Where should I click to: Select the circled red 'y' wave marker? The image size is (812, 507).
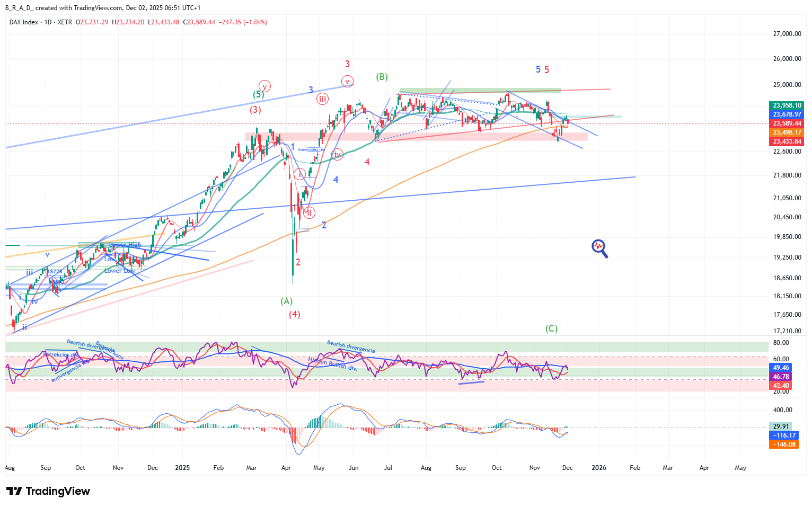(264, 86)
